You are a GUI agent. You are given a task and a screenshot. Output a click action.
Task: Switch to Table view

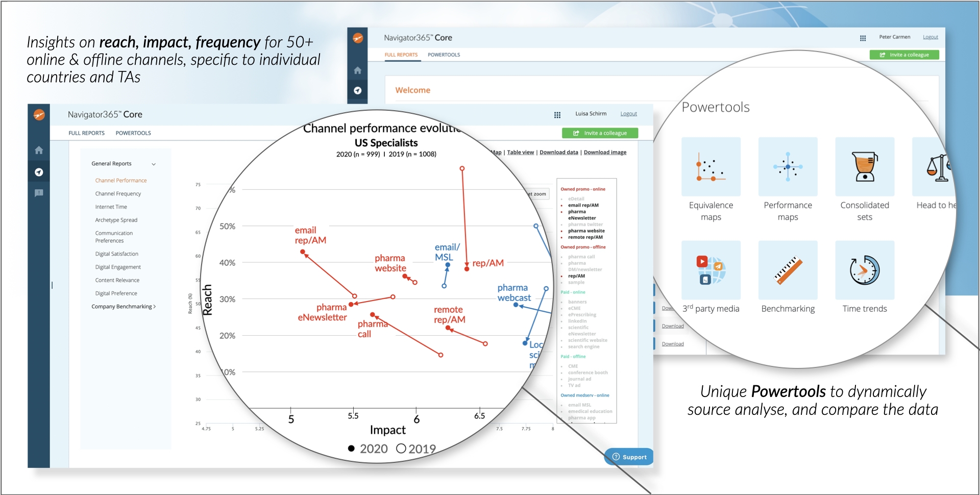(x=520, y=152)
